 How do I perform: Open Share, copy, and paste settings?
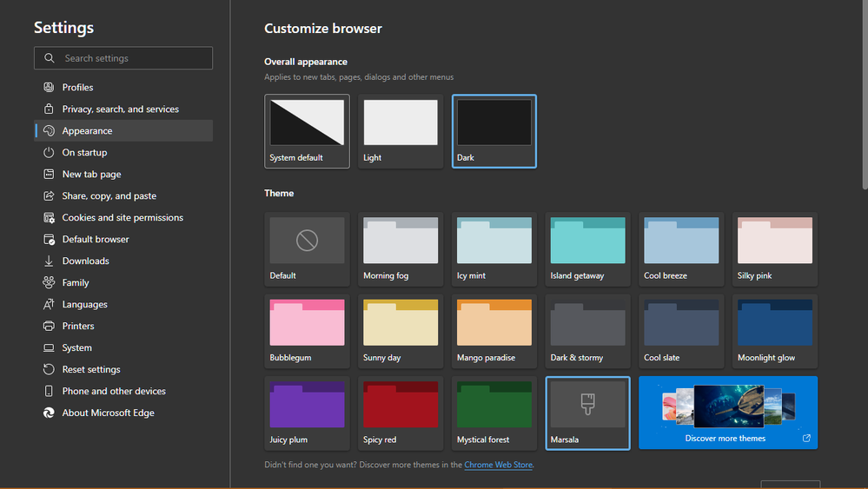pyautogui.click(x=123, y=195)
